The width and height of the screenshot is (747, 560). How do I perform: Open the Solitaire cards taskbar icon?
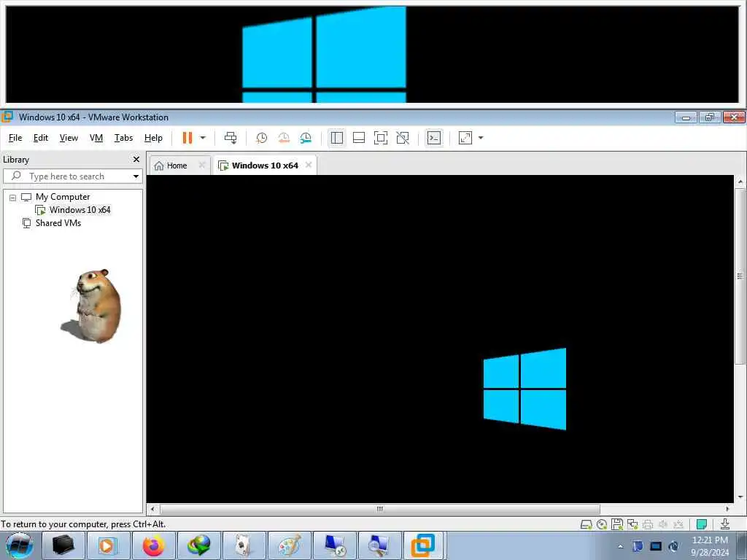point(244,545)
